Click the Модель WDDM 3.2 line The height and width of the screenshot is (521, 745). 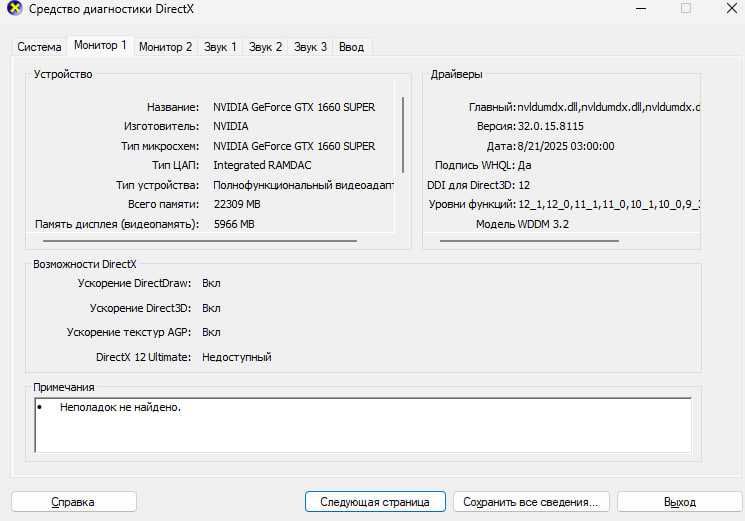pos(522,224)
